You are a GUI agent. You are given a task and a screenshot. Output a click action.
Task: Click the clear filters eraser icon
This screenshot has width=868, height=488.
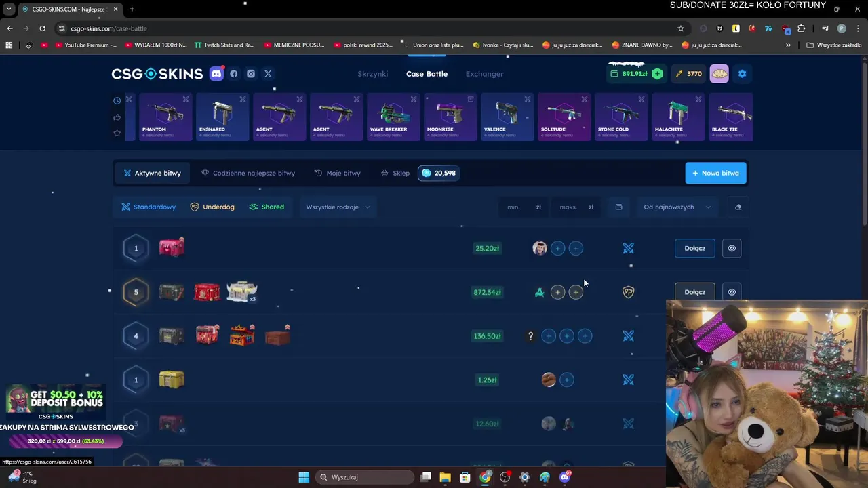tap(738, 207)
